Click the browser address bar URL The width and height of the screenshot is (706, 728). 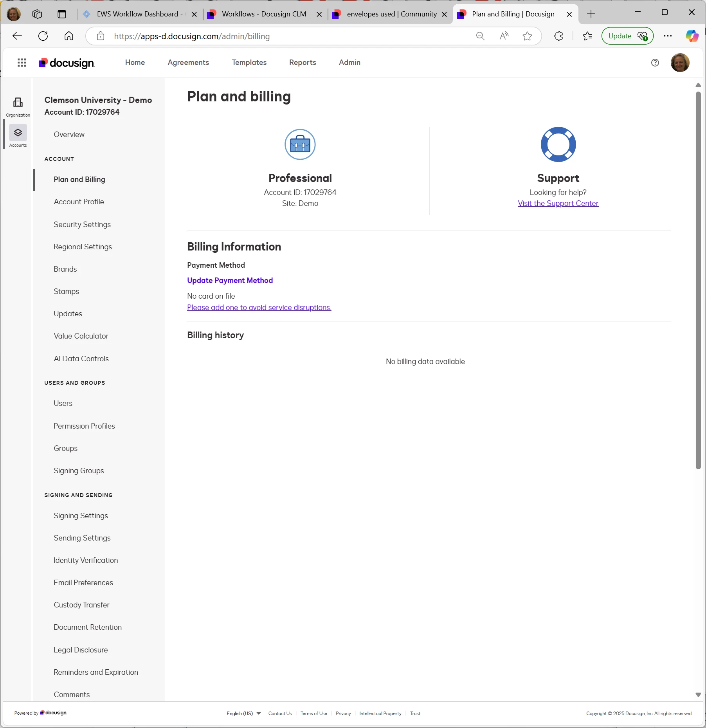(x=192, y=36)
